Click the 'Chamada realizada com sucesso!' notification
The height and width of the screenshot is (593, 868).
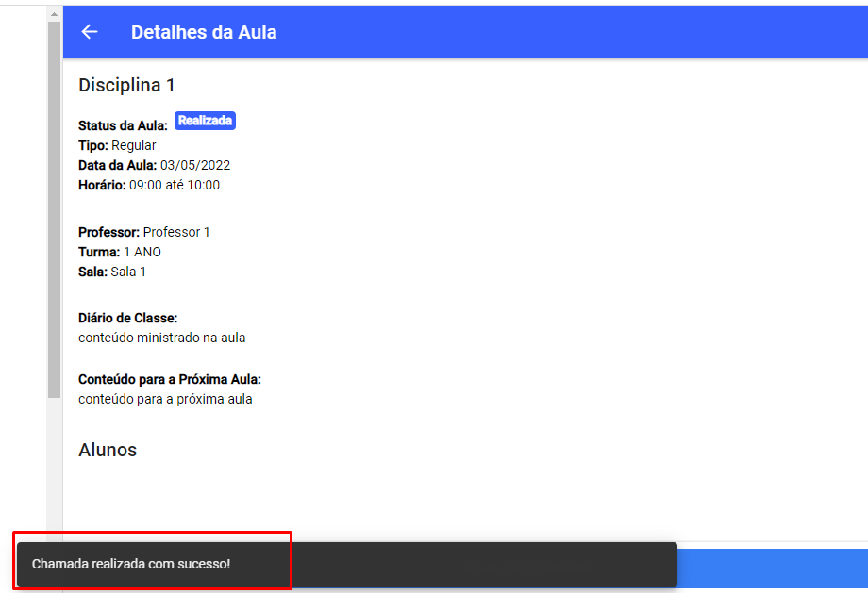[x=346, y=564]
